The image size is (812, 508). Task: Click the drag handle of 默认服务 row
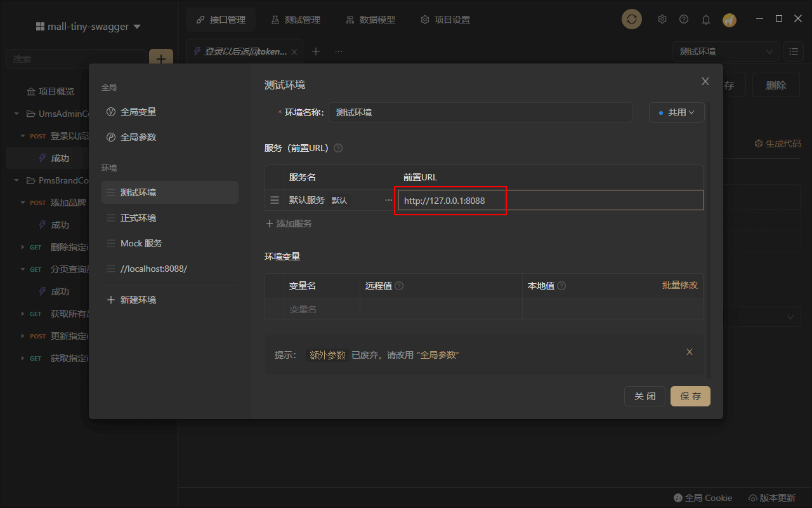click(x=275, y=200)
